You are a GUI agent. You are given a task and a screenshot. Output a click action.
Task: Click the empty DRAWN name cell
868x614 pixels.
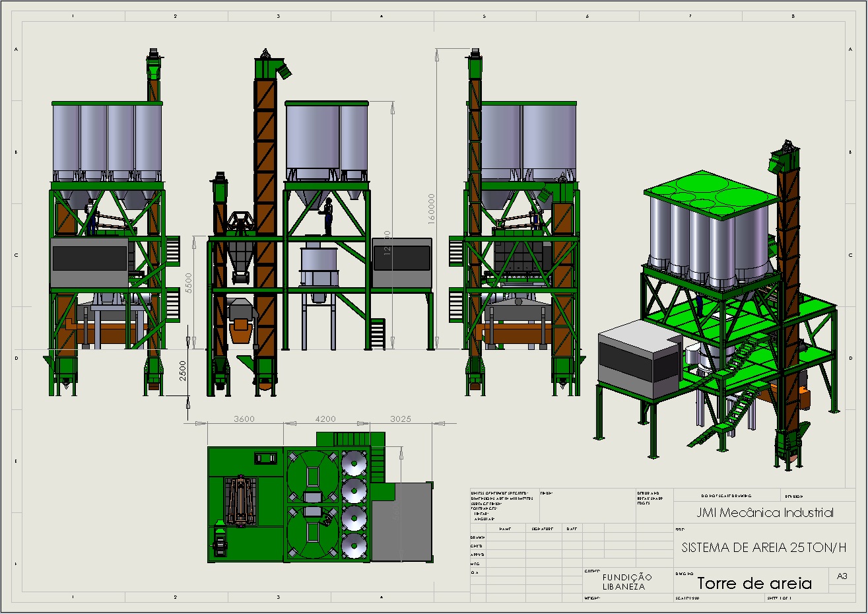coord(506,537)
